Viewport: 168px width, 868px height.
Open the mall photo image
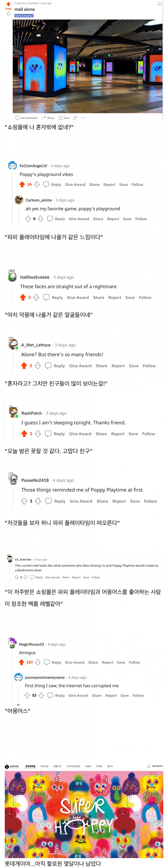88,66
